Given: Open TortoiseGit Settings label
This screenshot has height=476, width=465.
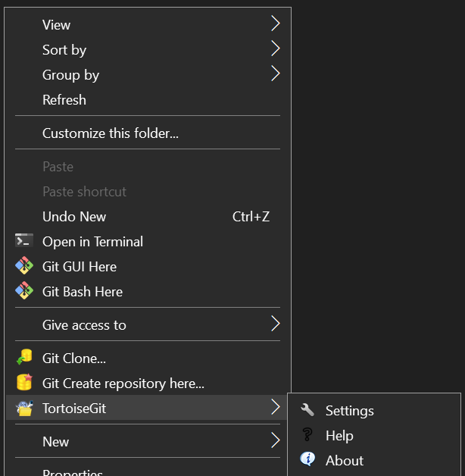Looking at the screenshot, I should pyautogui.click(x=350, y=411).
